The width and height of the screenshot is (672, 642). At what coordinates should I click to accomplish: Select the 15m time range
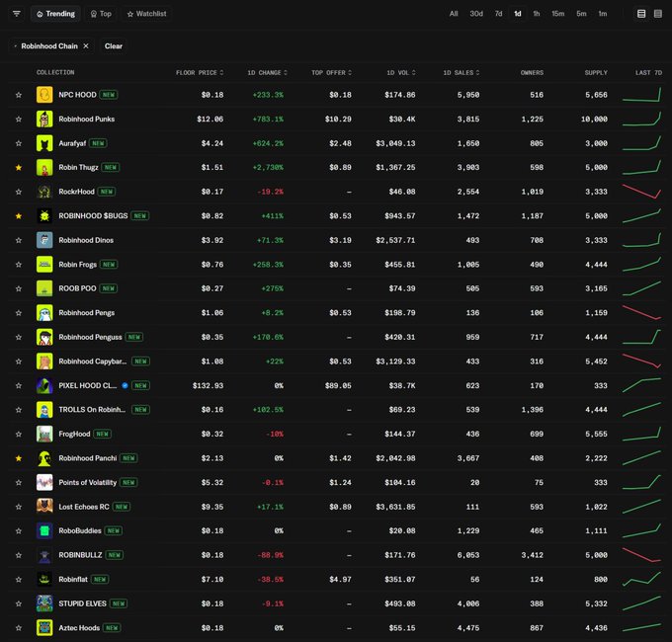click(558, 14)
